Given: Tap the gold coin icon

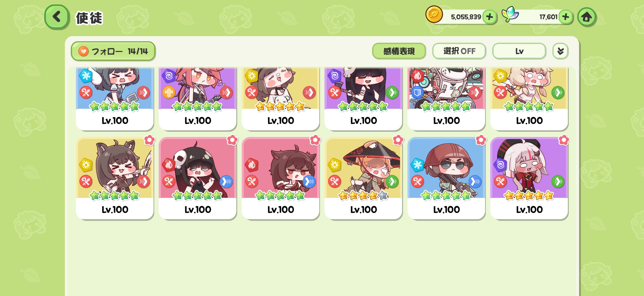Looking at the screenshot, I should tap(434, 14).
